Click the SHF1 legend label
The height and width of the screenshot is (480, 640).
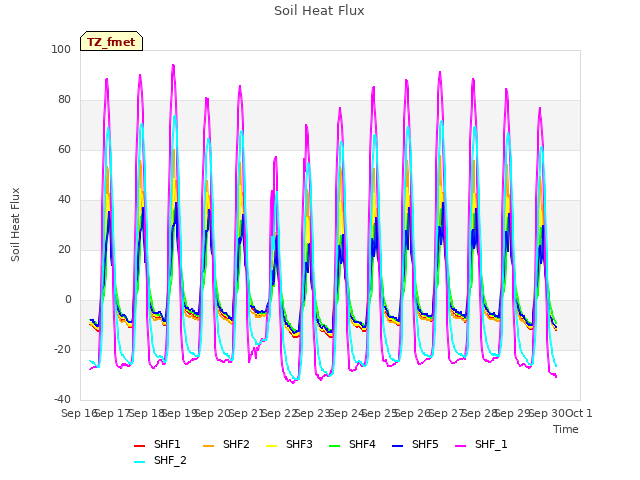point(167,444)
